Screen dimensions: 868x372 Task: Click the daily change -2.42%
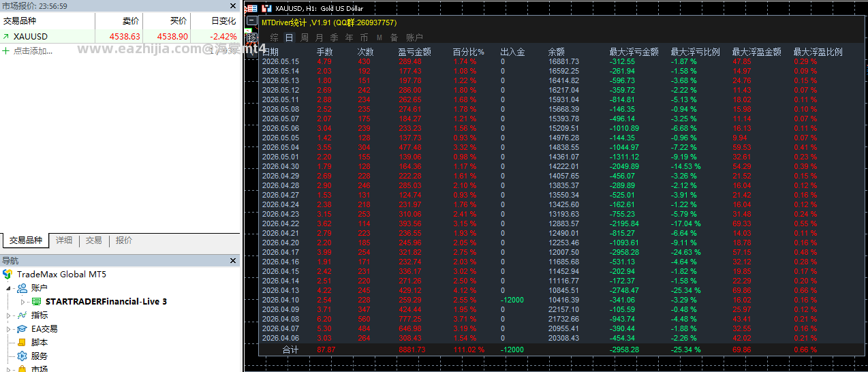(223, 37)
